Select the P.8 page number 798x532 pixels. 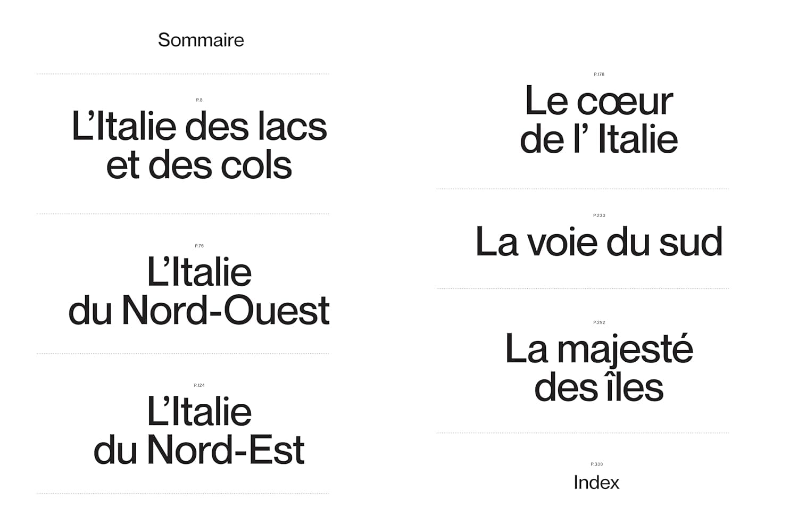199,100
